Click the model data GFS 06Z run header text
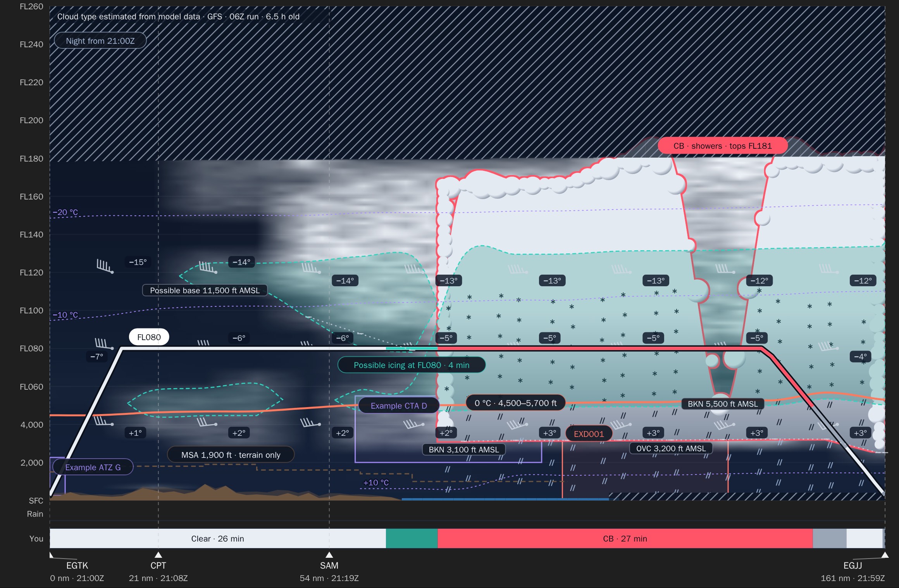This screenshot has width=899, height=588. coord(178,17)
